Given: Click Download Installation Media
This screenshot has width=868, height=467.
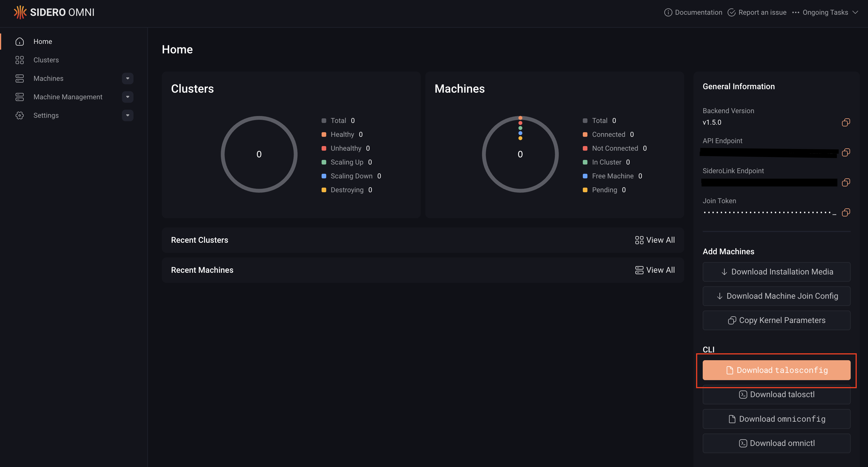Looking at the screenshot, I should pyautogui.click(x=776, y=272).
